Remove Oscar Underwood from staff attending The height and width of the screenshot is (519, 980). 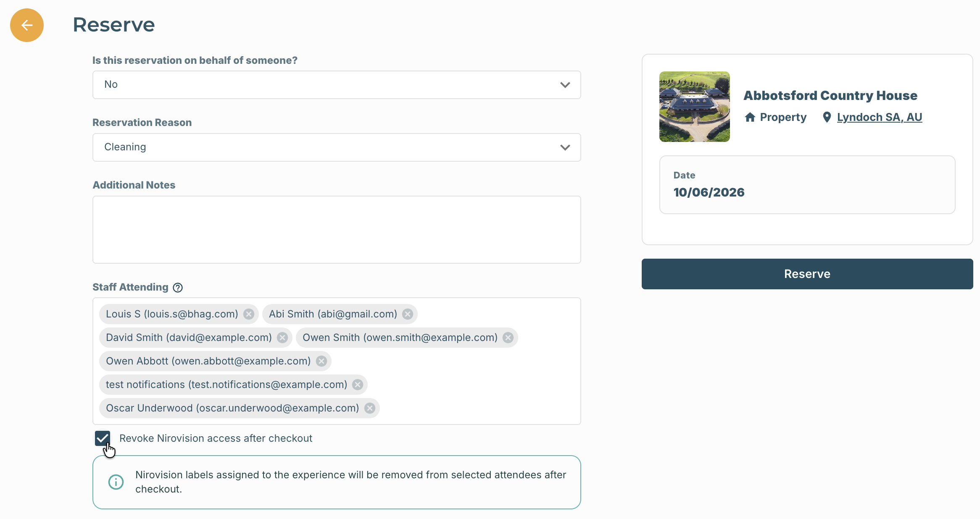pos(370,408)
